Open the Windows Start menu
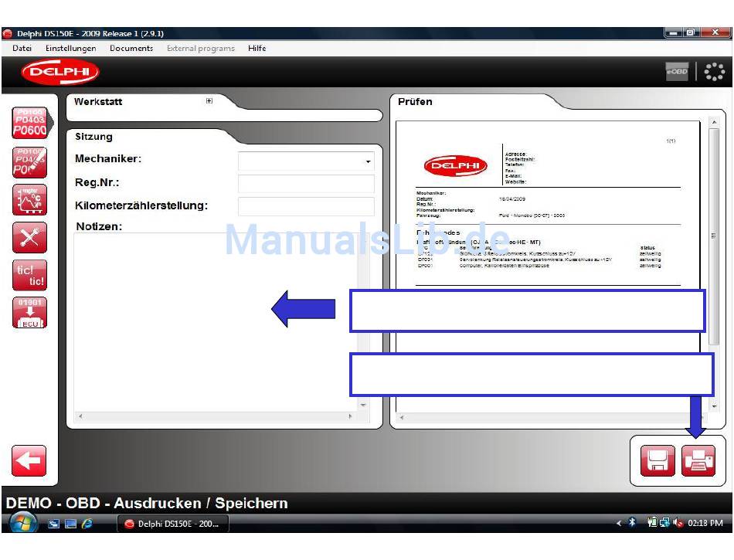Viewport: 734px width, 560px height. point(23,523)
